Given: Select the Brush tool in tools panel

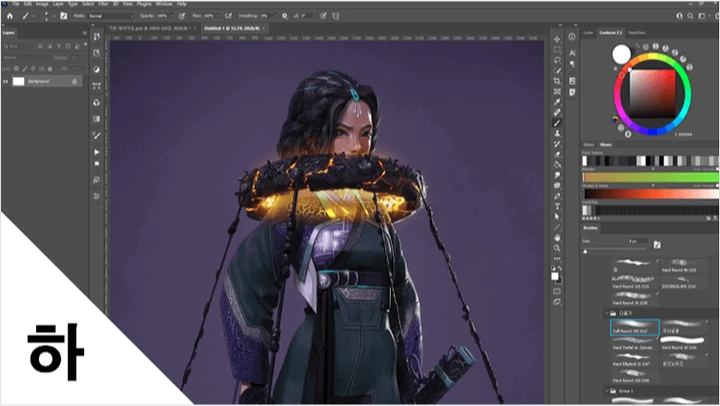Looking at the screenshot, I should tap(557, 123).
